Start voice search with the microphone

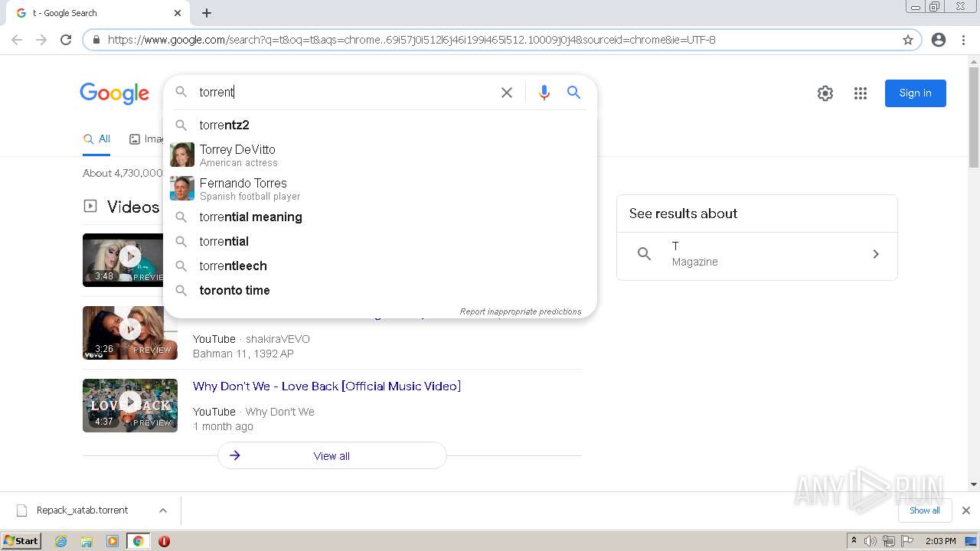click(544, 93)
